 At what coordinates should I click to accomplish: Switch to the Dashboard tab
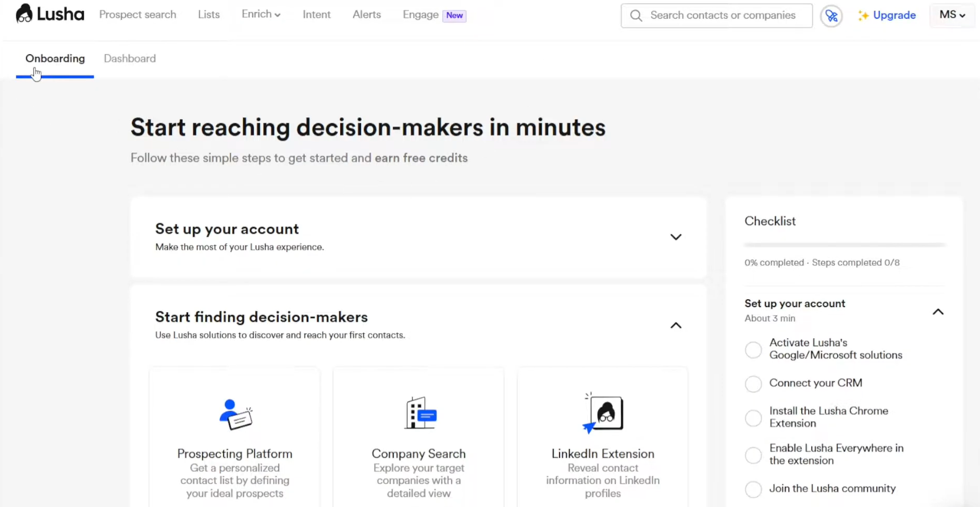point(130,58)
